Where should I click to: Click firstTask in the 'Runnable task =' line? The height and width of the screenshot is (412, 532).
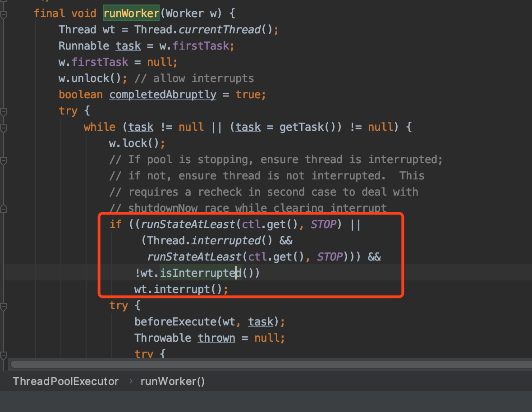(x=201, y=46)
